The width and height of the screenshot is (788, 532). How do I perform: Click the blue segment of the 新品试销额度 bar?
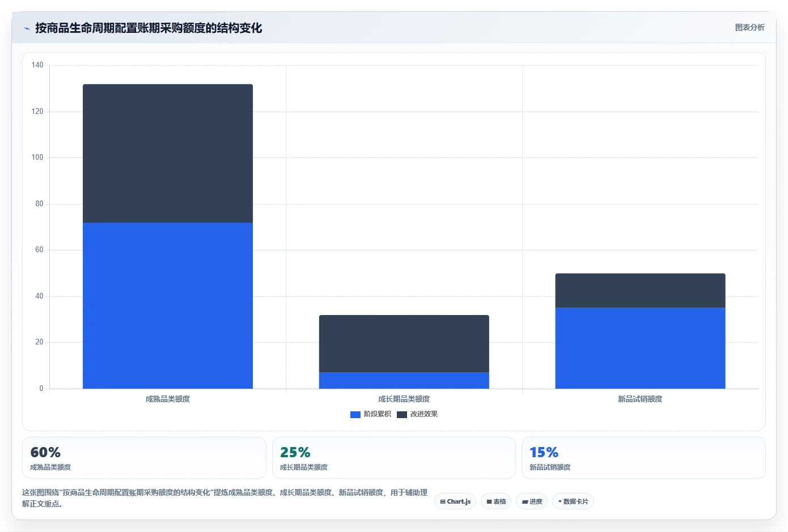[x=640, y=348]
